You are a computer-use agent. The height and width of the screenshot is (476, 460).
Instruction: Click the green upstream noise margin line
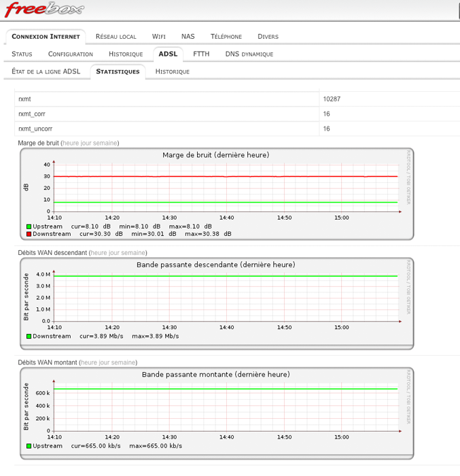pyautogui.click(x=226, y=202)
